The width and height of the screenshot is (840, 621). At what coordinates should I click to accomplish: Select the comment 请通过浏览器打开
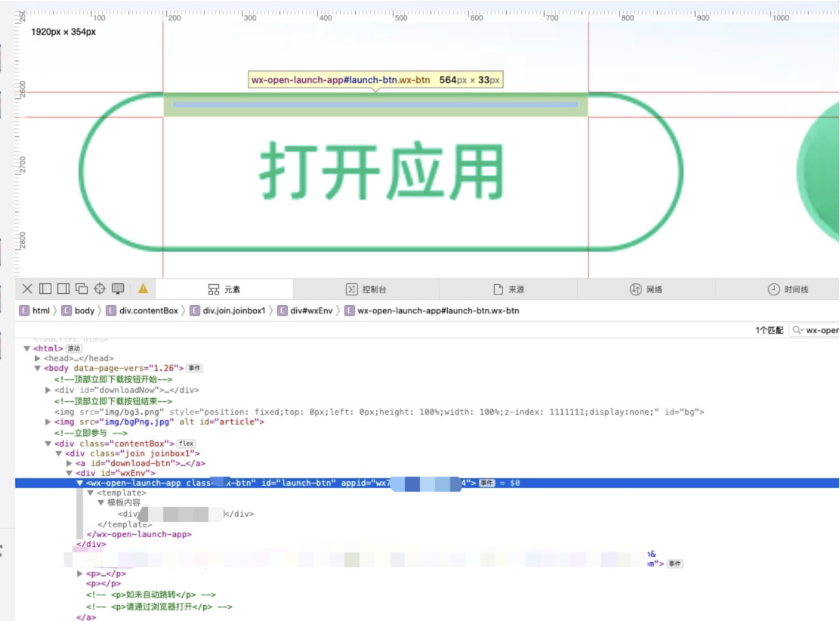[x=159, y=607]
